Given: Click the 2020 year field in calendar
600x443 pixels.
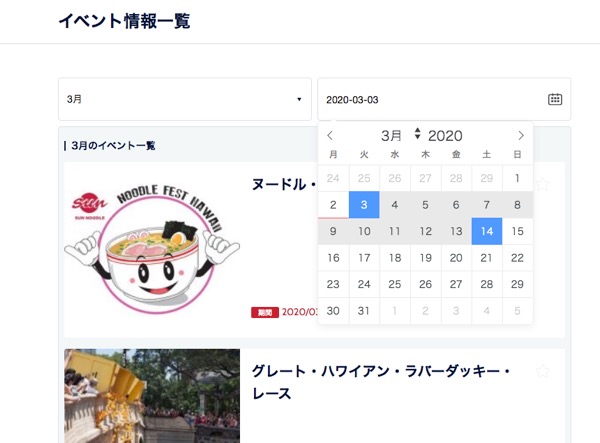Looking at the screenshot, I should pyautogui.click(x=445, y=136).
